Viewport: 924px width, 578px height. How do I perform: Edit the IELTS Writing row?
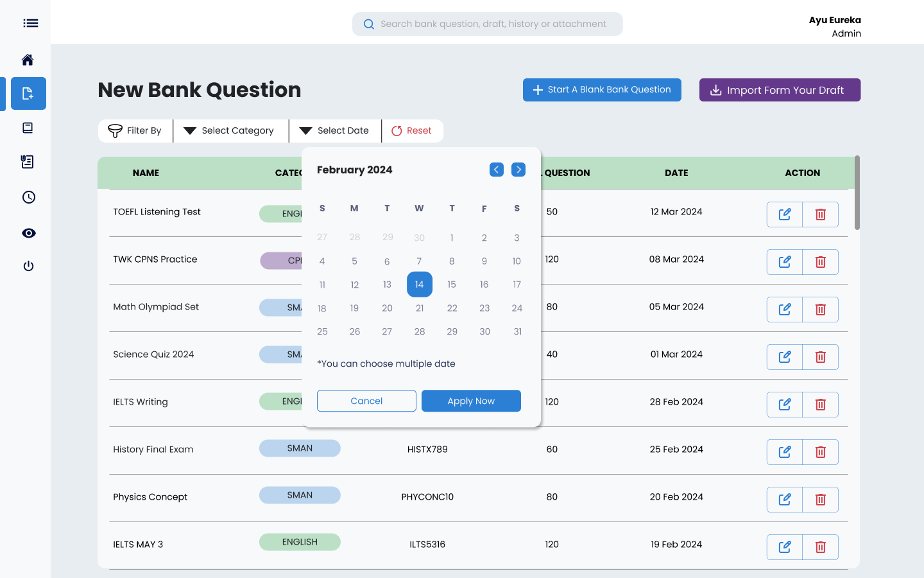pos(785,405)
